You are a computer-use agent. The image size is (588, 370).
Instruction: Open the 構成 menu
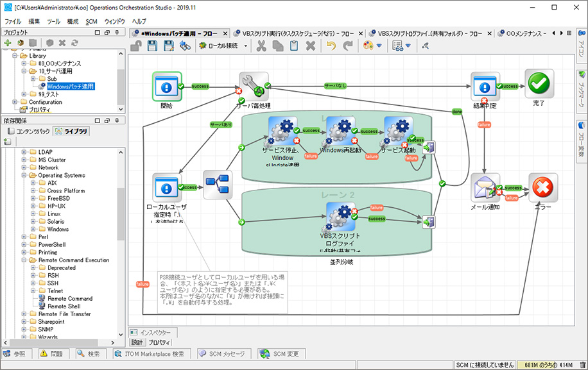point(73,21)
